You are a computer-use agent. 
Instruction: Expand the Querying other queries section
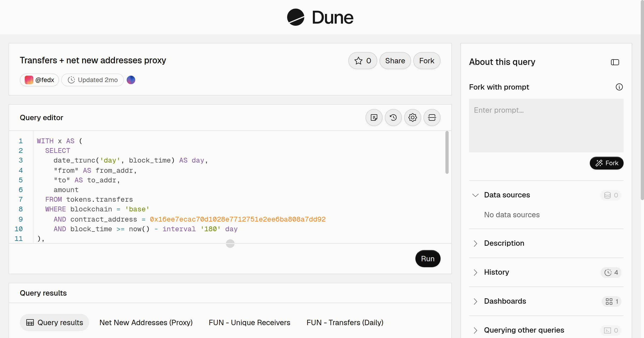(x=475, y=330)
